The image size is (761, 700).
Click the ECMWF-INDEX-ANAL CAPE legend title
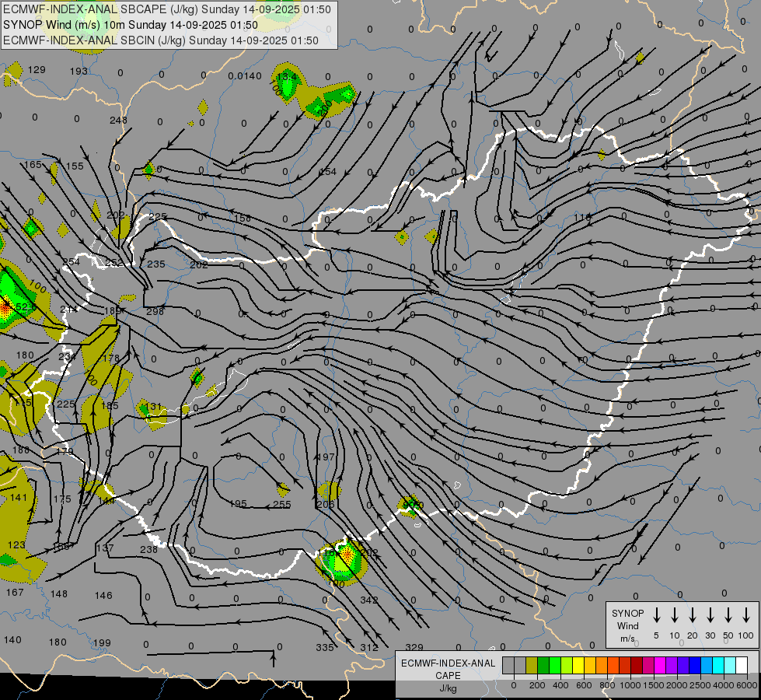point(448,669)
